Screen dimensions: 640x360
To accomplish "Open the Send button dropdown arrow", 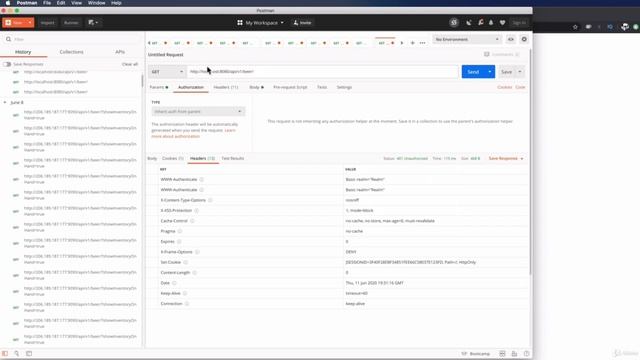I will (490, 72).
